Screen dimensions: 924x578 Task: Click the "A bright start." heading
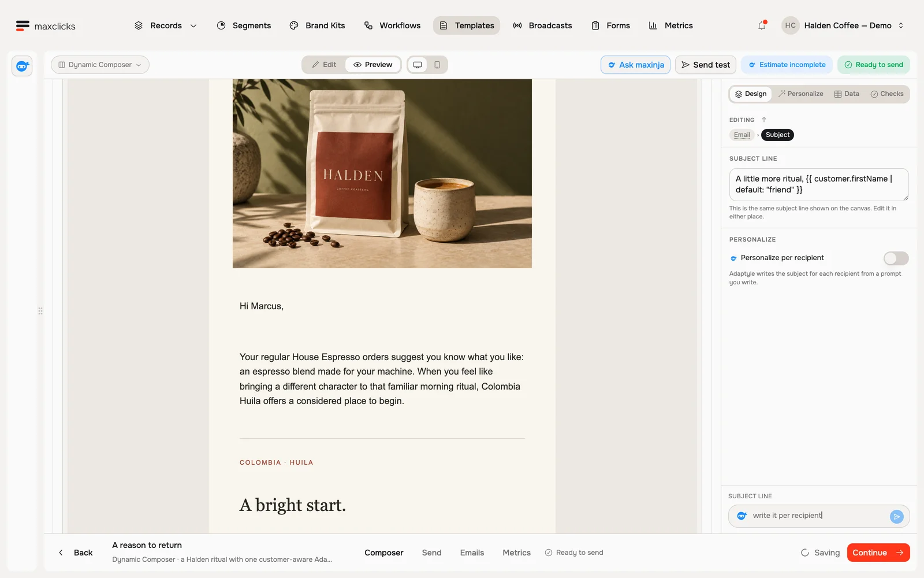[x=293, y=505]
